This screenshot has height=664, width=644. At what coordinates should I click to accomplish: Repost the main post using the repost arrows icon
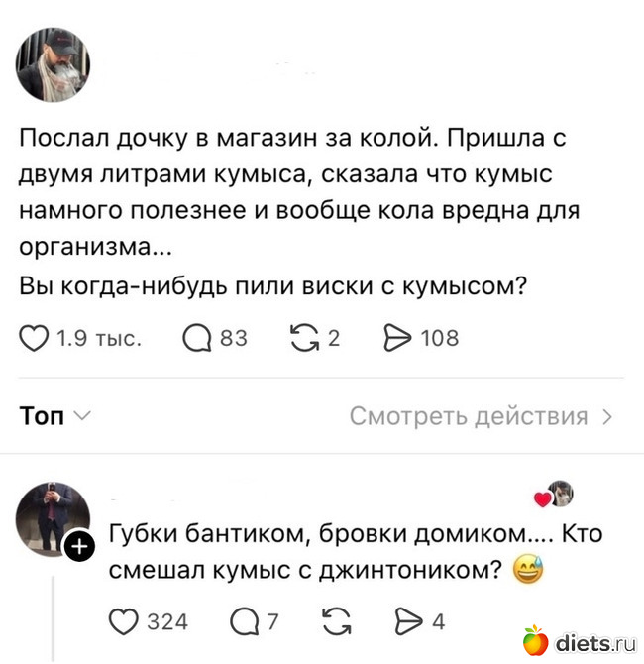coord(305,338)
